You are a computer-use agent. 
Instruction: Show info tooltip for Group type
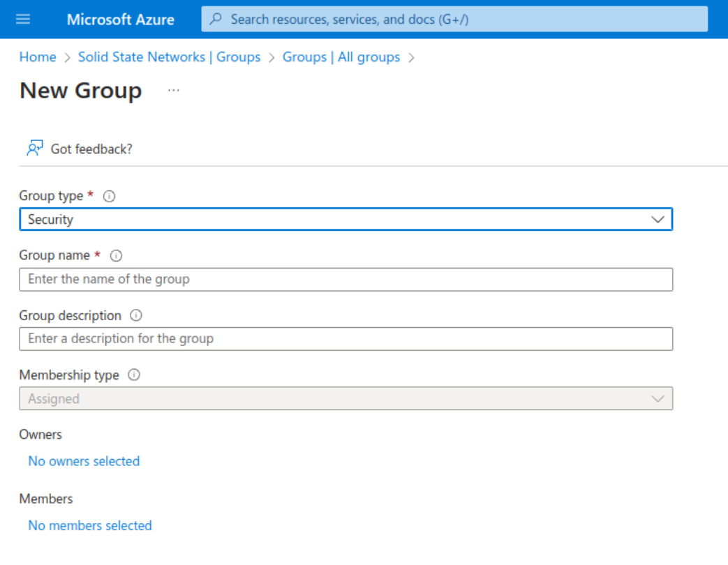coord(109,196)
